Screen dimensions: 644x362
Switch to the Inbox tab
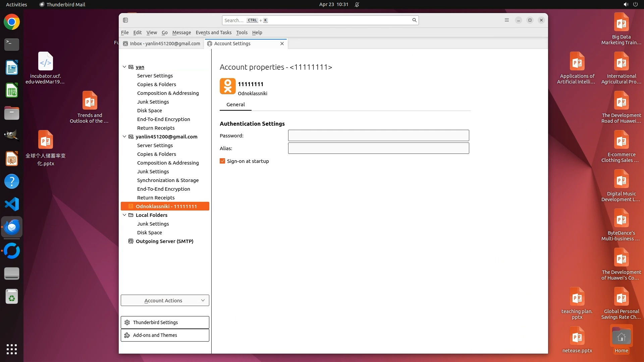pyautogui.click(x=162, y=44)
